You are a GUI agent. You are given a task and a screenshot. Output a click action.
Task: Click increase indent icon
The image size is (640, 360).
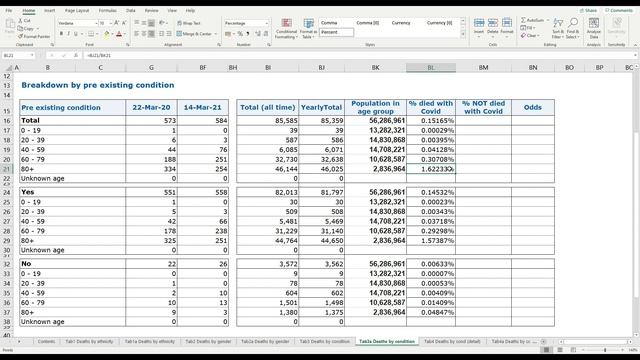click(169, 34)
